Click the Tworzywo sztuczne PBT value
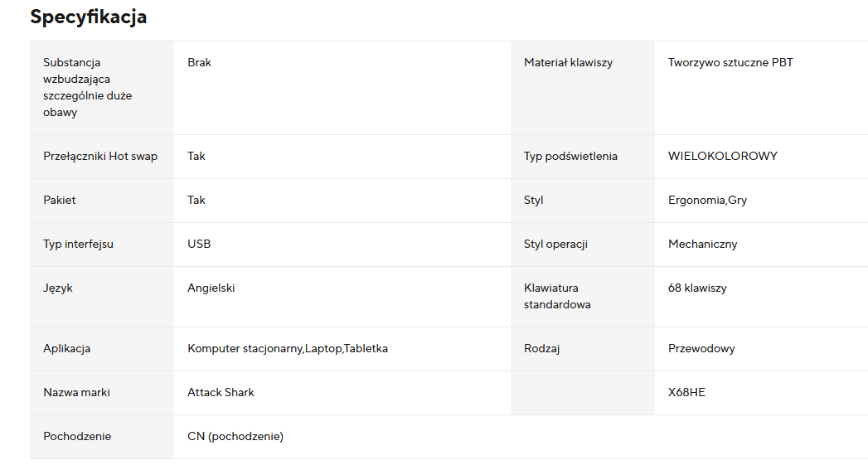The height and width of the screenshot is (465, 868). [x=730, y=62]
